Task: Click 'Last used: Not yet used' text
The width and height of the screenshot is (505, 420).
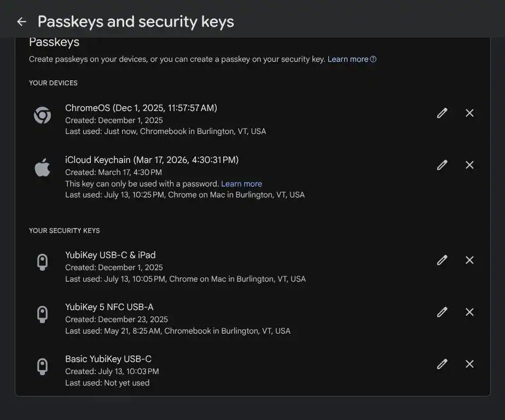Action: click(x=107, y=383)
